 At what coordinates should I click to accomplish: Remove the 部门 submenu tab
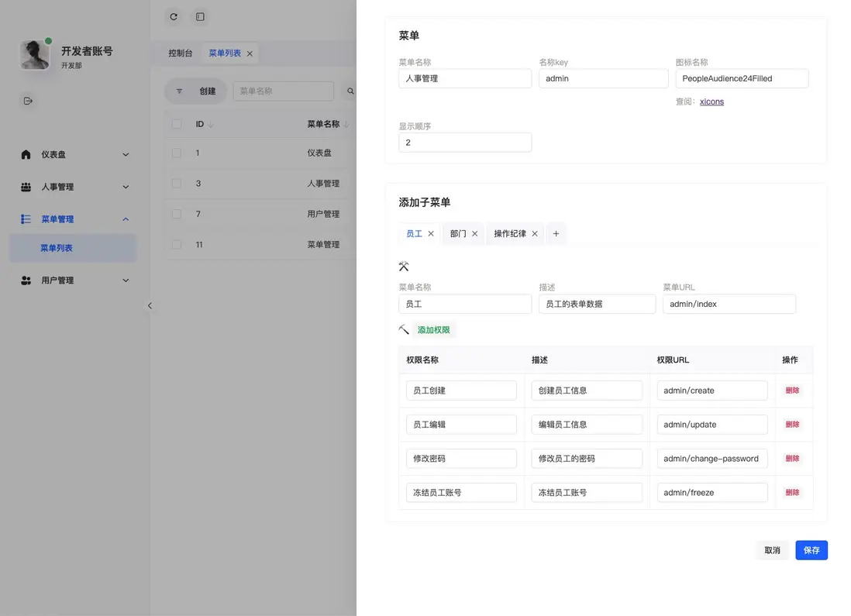click(x=475, y=234)
